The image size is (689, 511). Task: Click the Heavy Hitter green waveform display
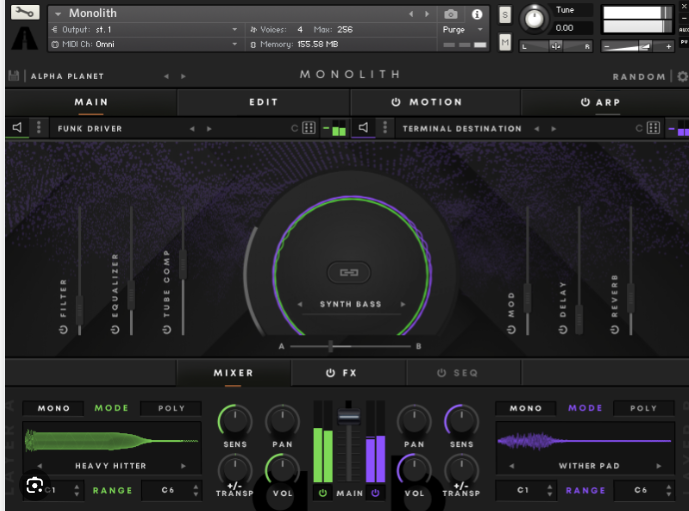tap(112, 441)
